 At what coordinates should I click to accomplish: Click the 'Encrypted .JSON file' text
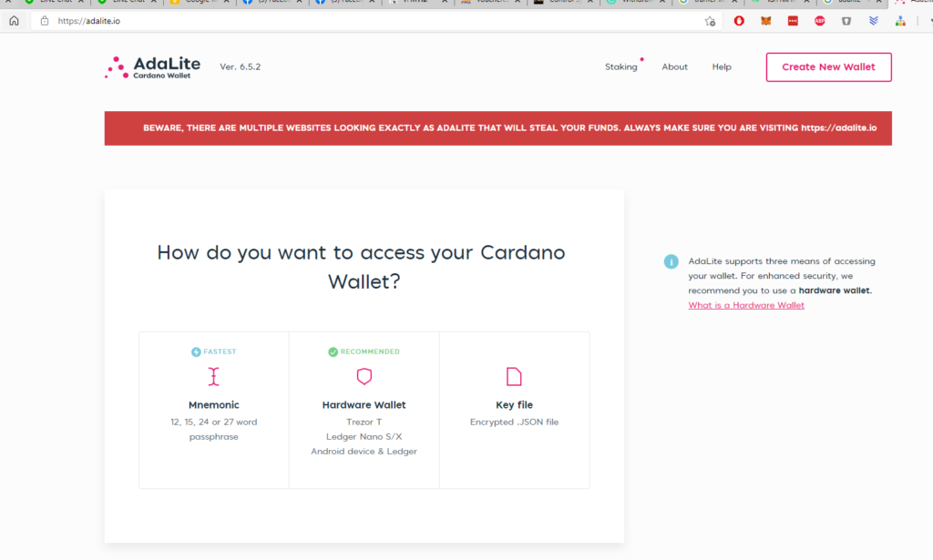pyautogui.click(x=514, y=423)
